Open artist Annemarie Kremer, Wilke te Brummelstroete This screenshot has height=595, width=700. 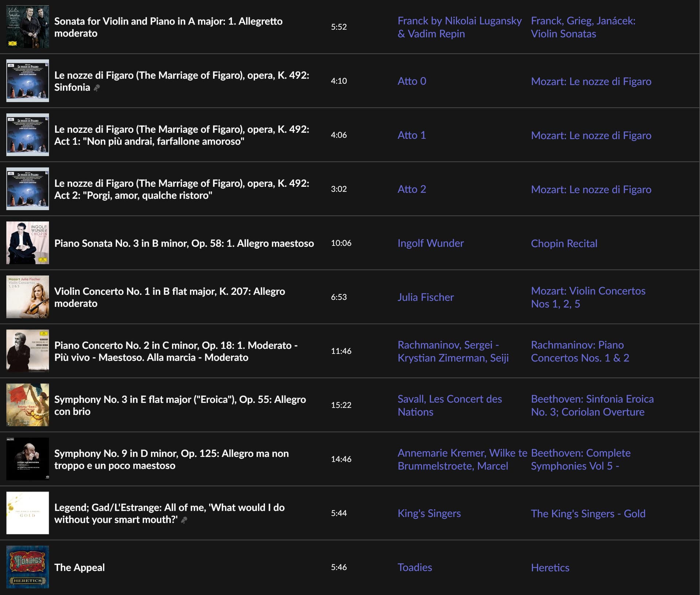[x=462, y=459]
